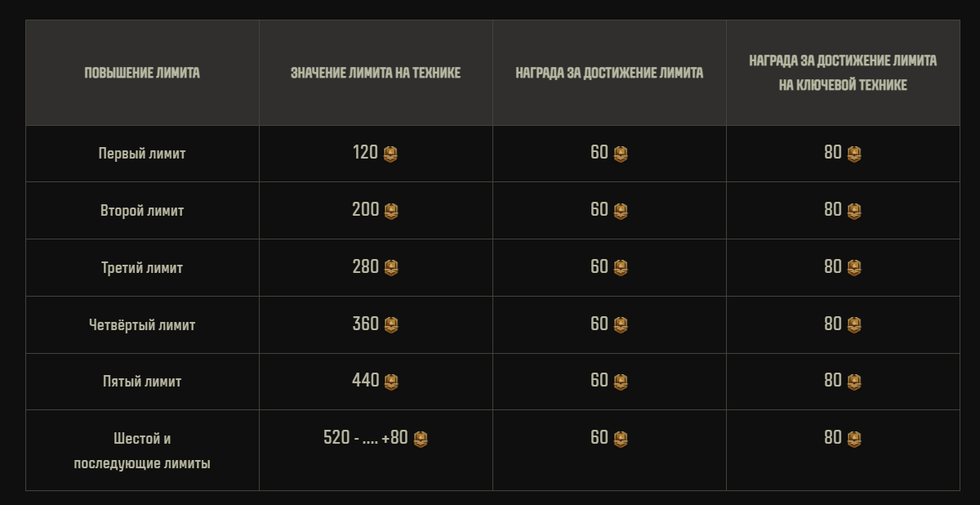Click the badge icon next to 440
The height and width of the screenshot is (505, 980).
391,381
